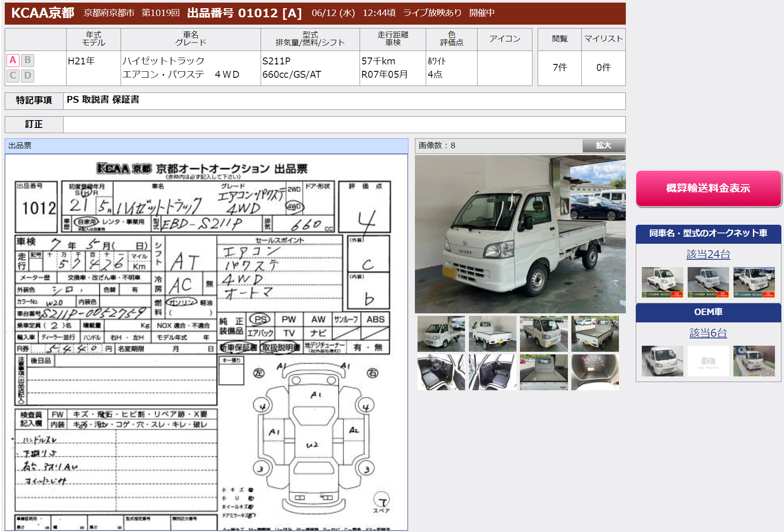
Task: Select the driver seat interior thumbnail
Action: pos(441,372)
